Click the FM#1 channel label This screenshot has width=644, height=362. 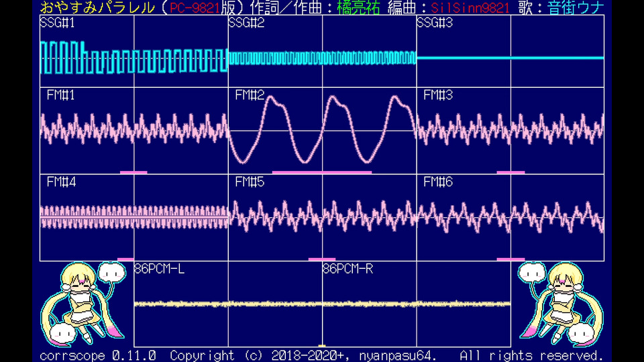click(x=61, y=95)
